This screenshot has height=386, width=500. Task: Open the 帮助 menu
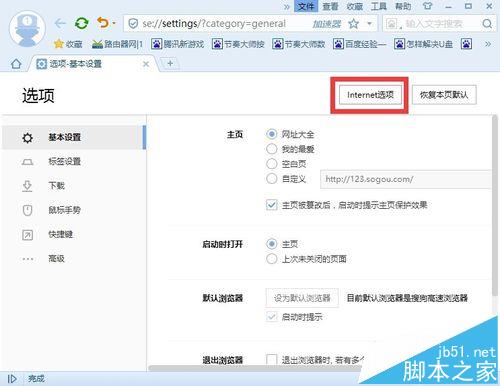(x=403, y=6)
